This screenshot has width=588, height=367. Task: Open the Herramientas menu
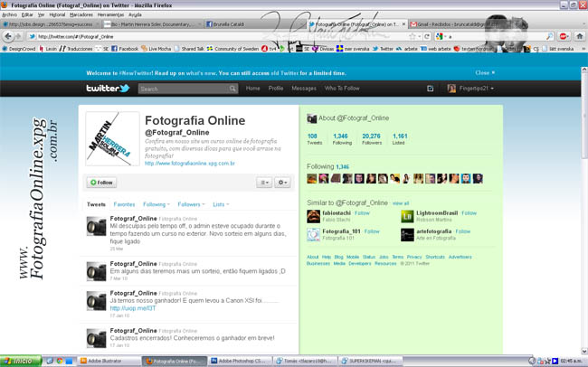click(110, 14)
